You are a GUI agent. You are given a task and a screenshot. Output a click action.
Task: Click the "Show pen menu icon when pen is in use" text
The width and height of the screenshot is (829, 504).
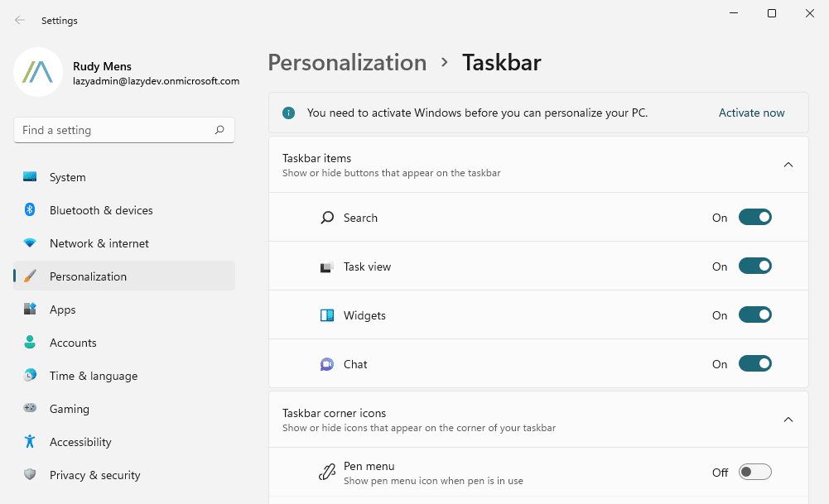[x=433, y=481]
